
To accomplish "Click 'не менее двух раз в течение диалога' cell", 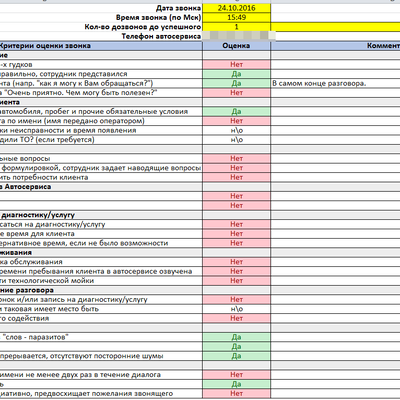I will 101,375.
